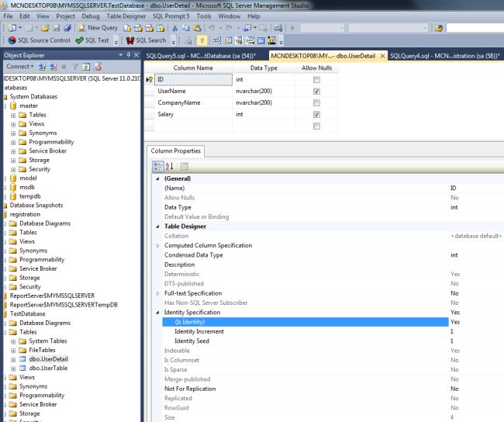Click the Copy icon in the toolbar
504x422 pixels.
point(186,28)
